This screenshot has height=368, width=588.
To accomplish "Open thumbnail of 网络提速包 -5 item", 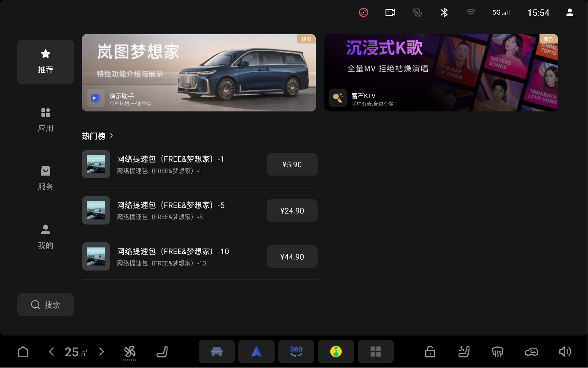I will click(x=96, y=210).
